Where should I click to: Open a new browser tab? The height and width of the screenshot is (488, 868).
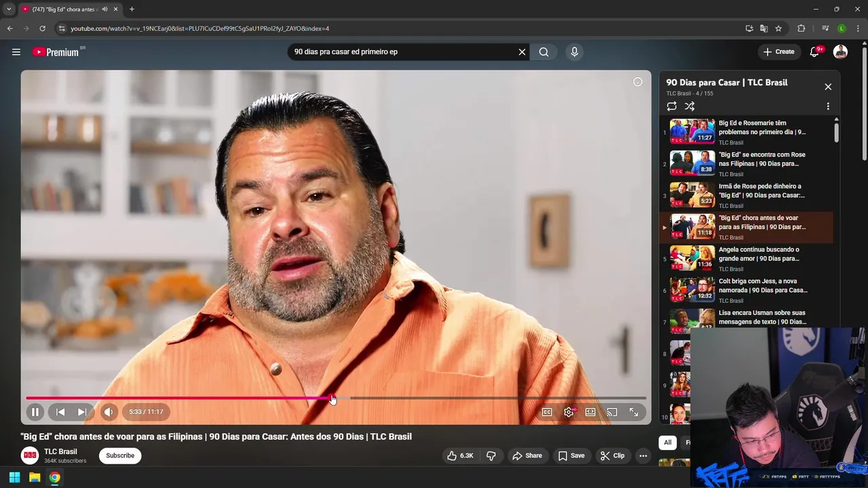pos(132,9)
